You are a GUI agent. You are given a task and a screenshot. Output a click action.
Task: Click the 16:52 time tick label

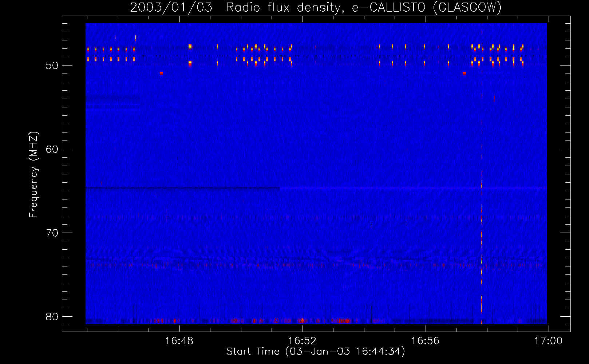(x=302, y=341)
